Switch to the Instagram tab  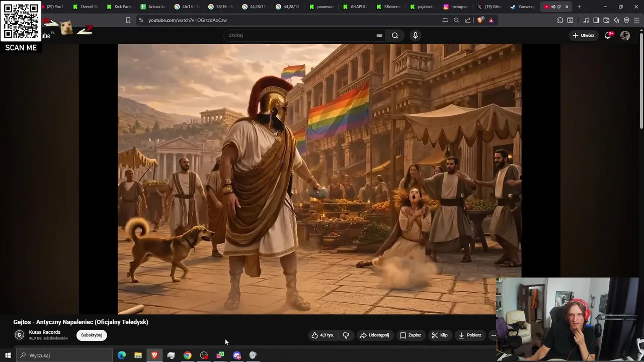coord(456,7)
